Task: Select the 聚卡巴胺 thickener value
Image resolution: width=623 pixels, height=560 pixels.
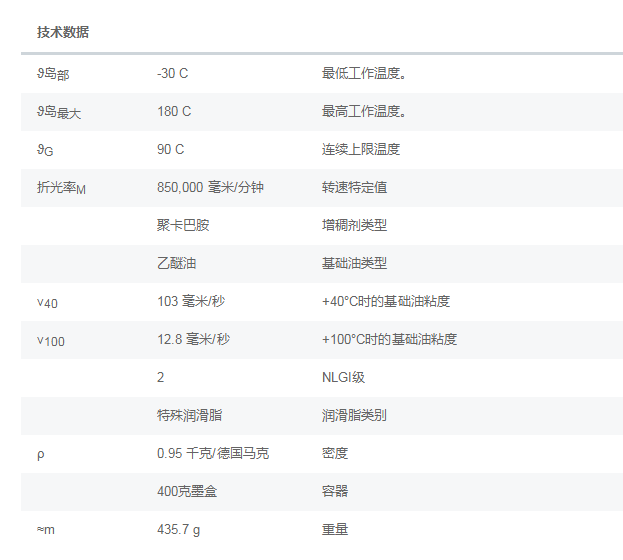Action: tap(183, 225)
